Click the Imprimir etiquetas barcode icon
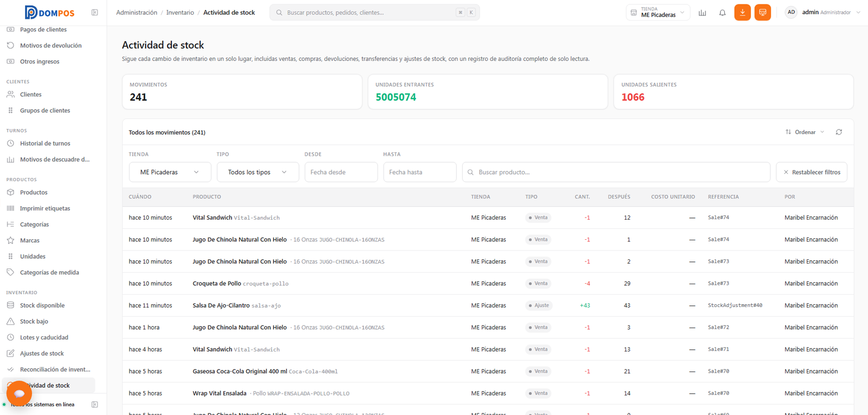Screen dimensions: 868x415 [10, 208]
